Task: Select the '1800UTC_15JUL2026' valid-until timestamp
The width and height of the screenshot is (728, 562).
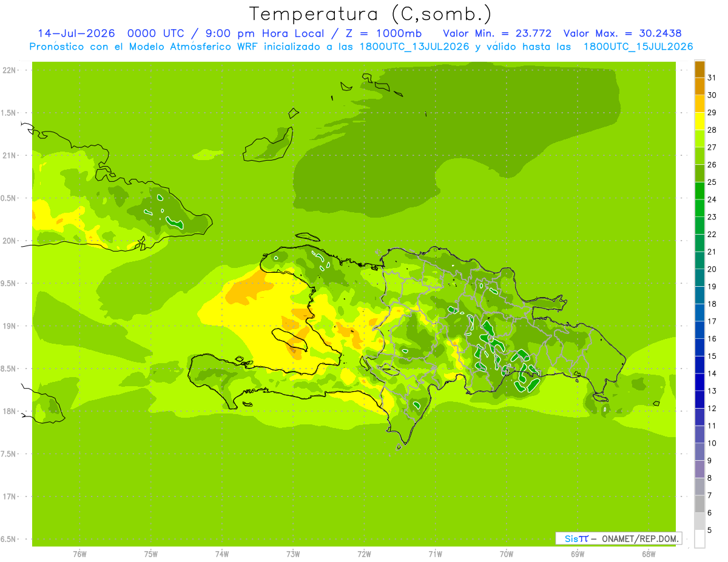Action: click(x=638, y=47)
